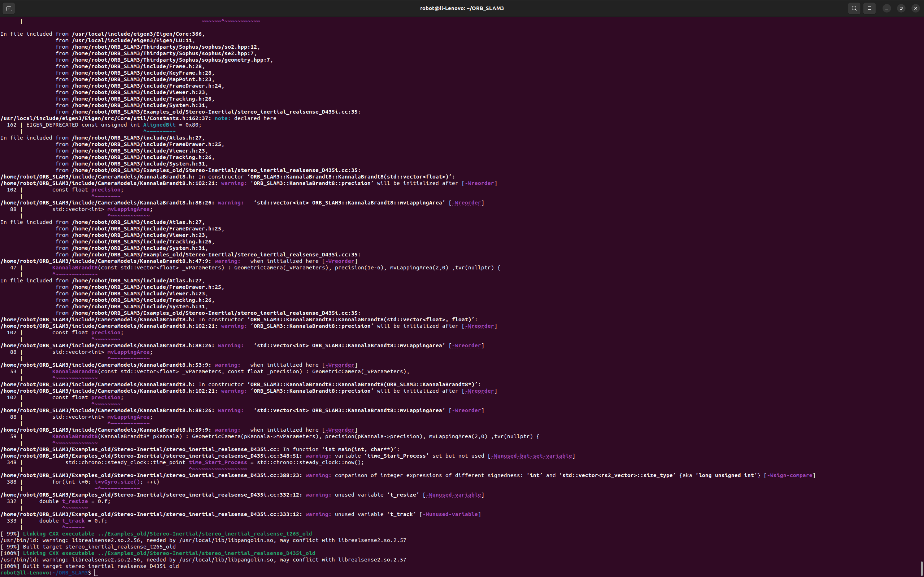Click the search icon in header bar
924x577 pixels.
pos(854,8)
